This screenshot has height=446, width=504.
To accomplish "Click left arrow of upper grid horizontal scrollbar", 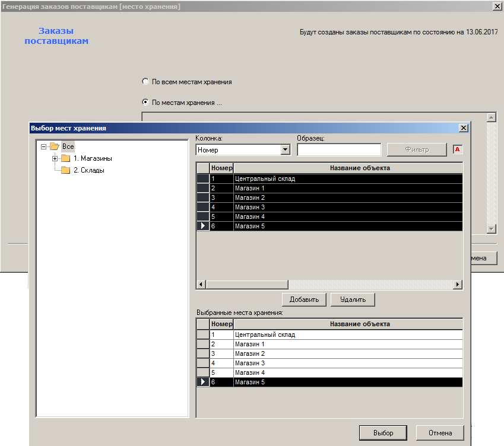I will coord(201,284).
